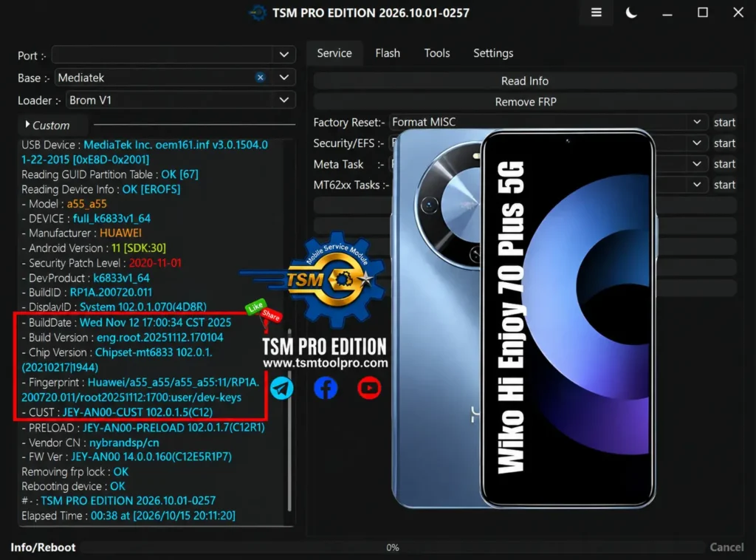Click 'Removing frp lock : OK' line

click(75, 471)
